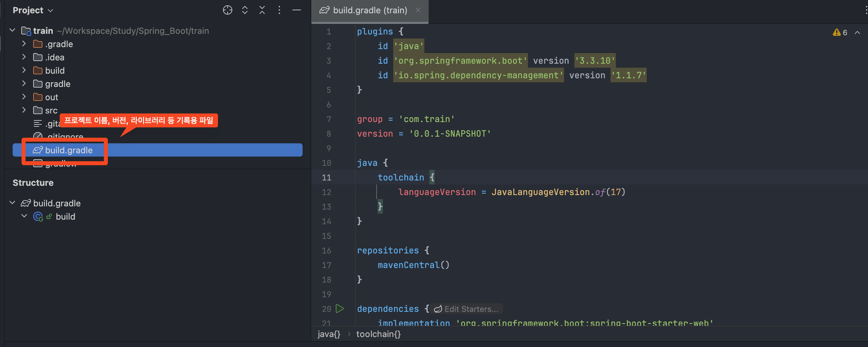This screenshot has width=868, height=347.
Task: Expand the build folder arrow
Action: tap(24, 70)
